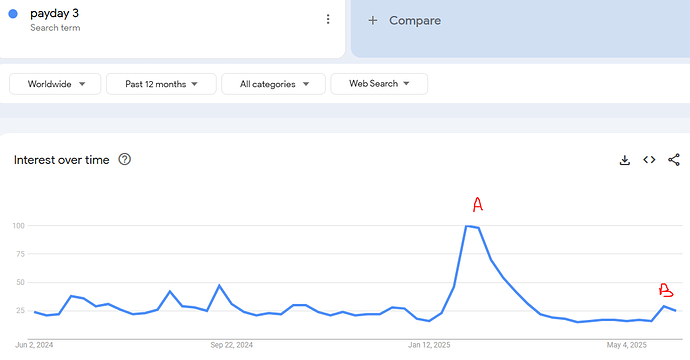Image resolution: width=690 pixels, height=360 pixels.
Task: Download the interest over time CSV
Action: [x=624, y=160]
